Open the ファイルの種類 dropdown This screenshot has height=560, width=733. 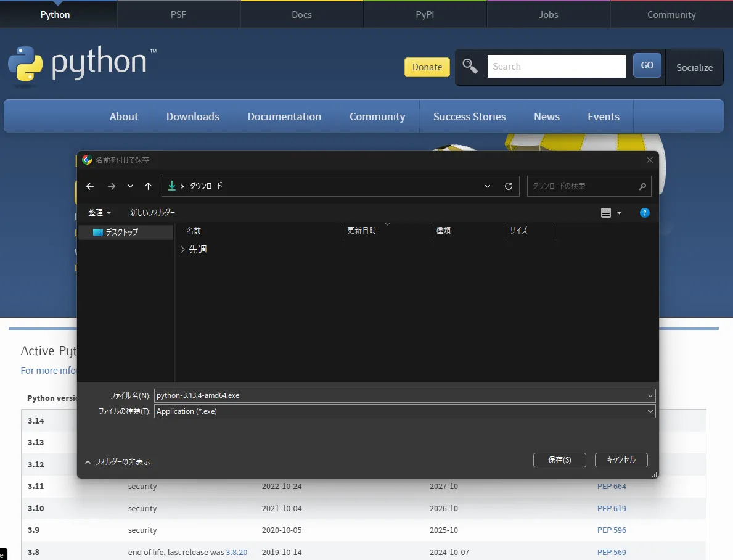[x=405, y=411]
